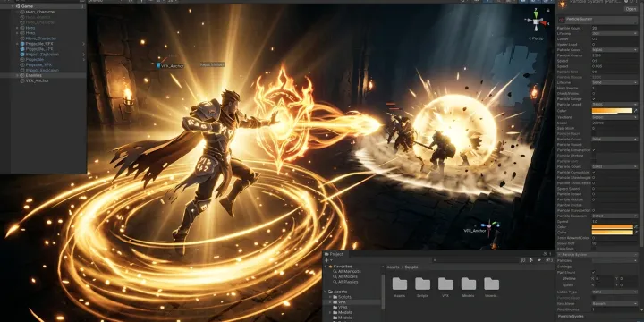
Task: Click the particle system glow icon in Inspector header
Action: [563, 4]
